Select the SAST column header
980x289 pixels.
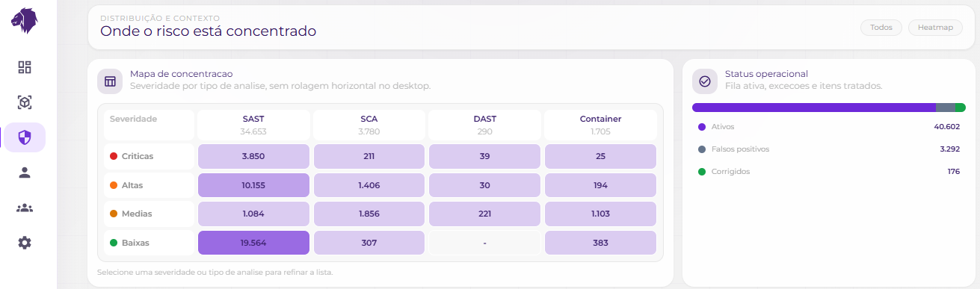click(253, 125)
